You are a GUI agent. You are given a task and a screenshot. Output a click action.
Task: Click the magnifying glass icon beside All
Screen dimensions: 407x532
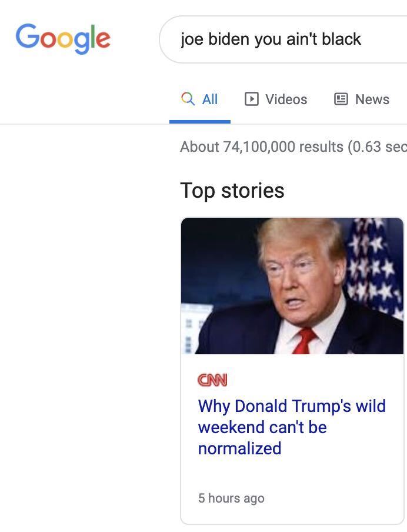pyautogui.click(x=188, y=99)
